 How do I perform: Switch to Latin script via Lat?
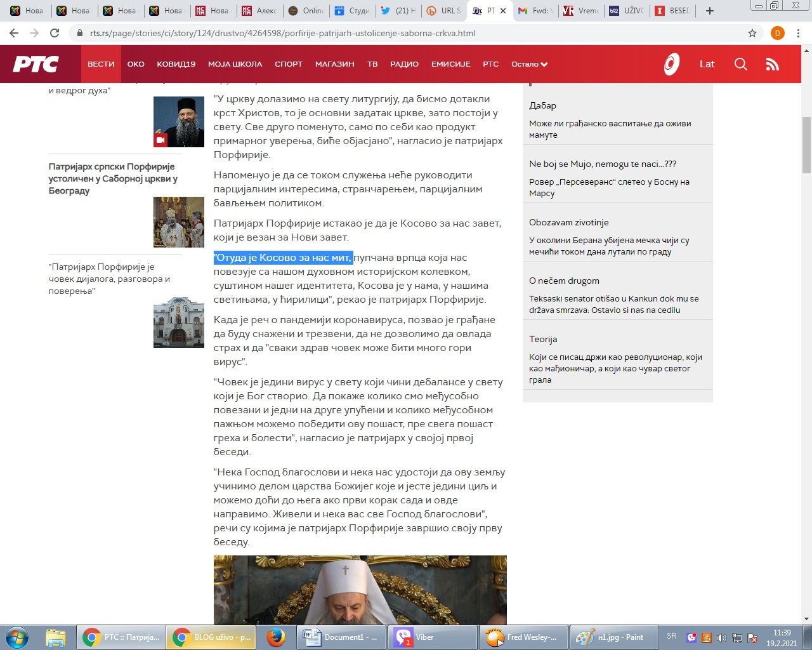(707, 64)
